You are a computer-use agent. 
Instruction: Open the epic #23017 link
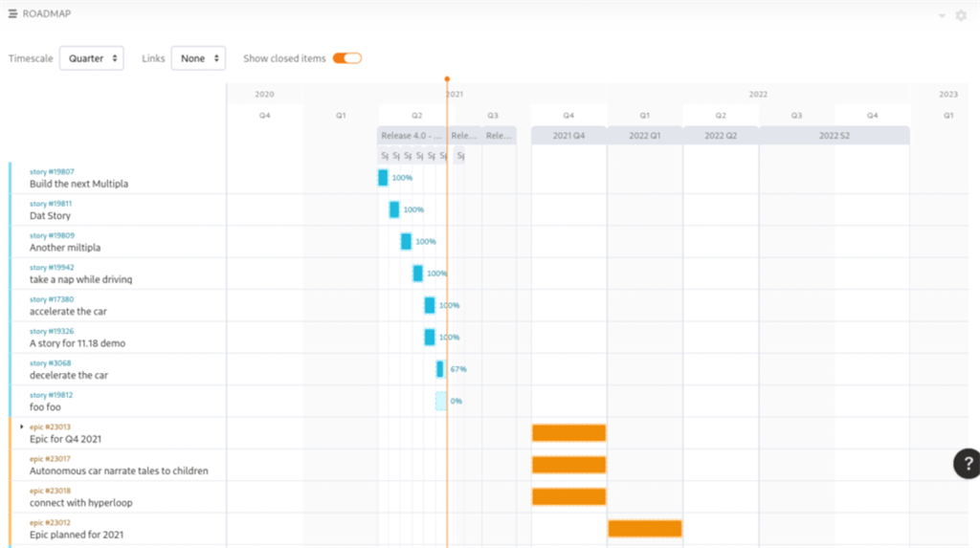[50, 459]
